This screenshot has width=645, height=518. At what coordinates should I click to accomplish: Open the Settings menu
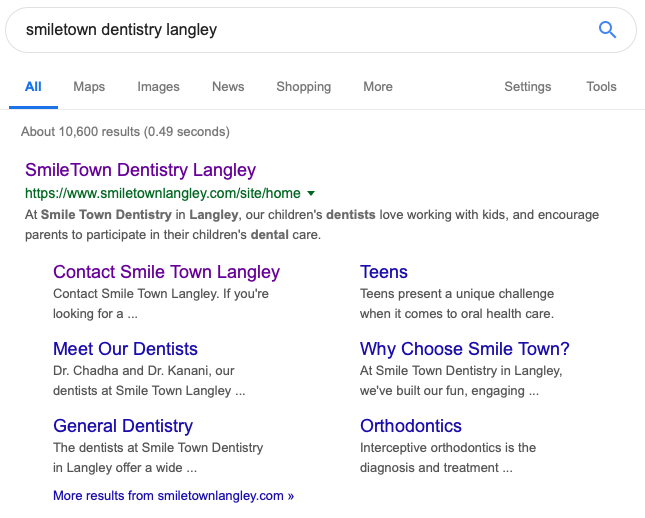pos(527,86)
